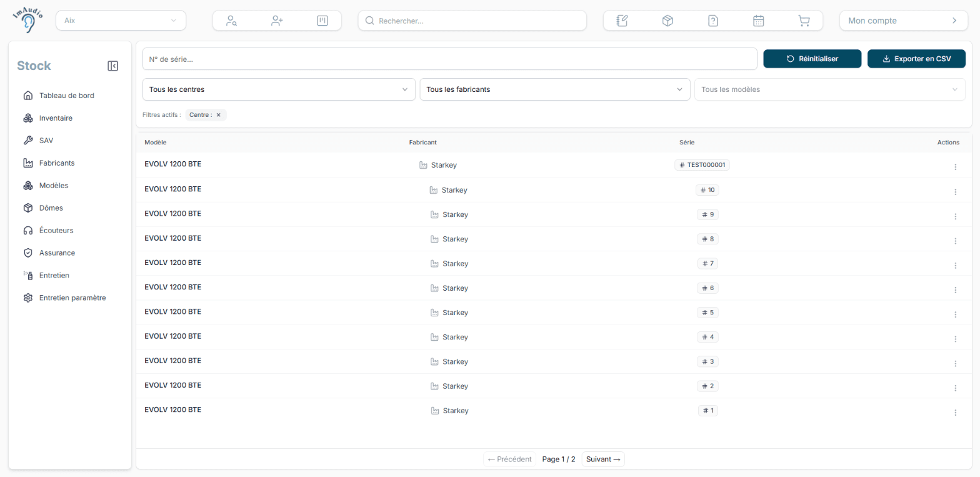
Task: Focus the N° de série input field
Action: click(x=450, y=59)
